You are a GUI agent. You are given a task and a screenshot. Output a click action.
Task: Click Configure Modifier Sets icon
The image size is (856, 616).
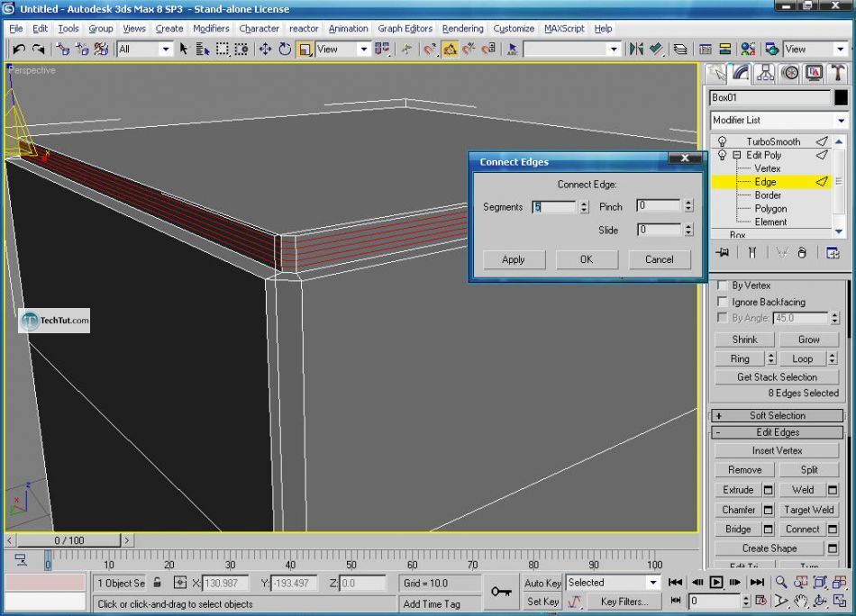[833, 253]
